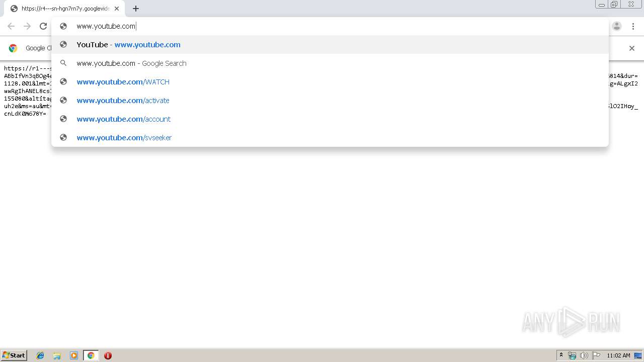Open the Chrome profile avatar
Viewport: 644px width, 362px height.
coord(617,26)
